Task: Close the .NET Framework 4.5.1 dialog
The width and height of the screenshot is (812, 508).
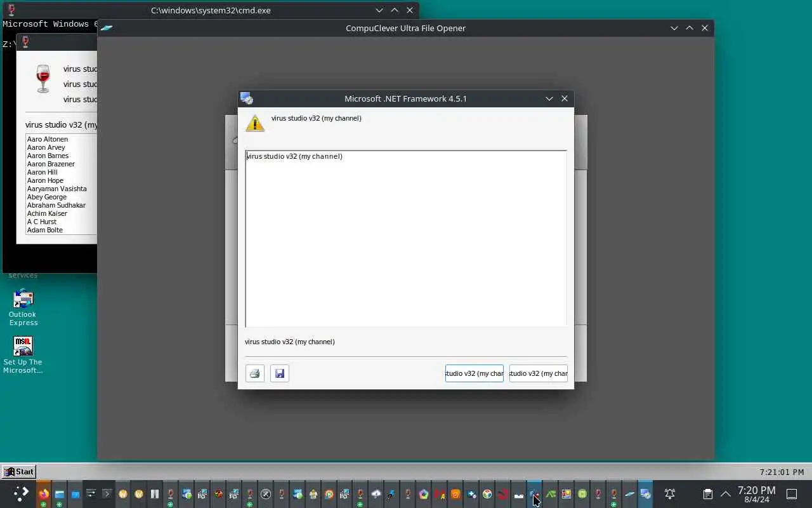Action: [565, 98]
